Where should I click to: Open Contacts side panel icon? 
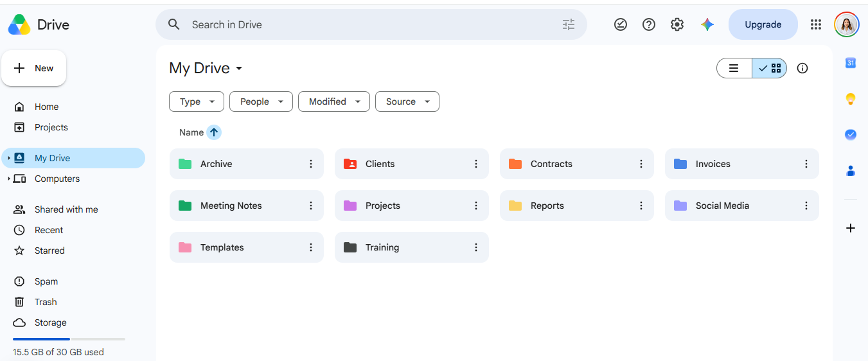851,171
